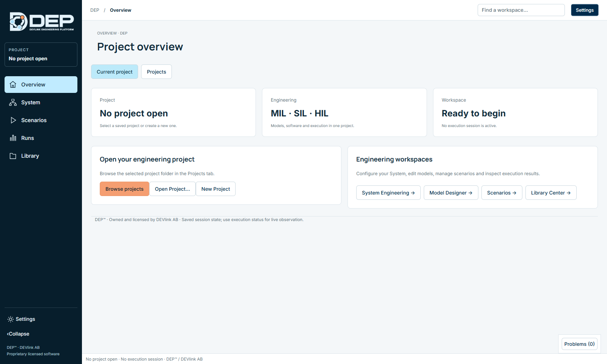Screen dimensions: 607x364
Task: Click 'Proprietary licensed software' text
Action: click(x=33, y=354)
